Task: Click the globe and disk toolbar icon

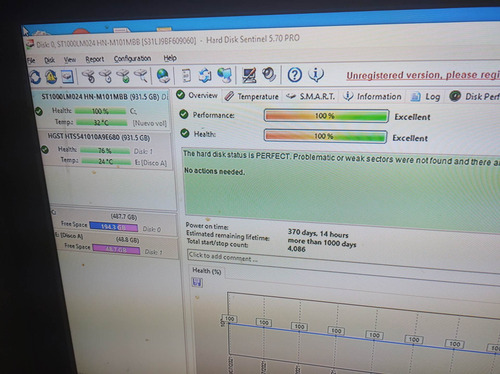Action: [163, 76]
